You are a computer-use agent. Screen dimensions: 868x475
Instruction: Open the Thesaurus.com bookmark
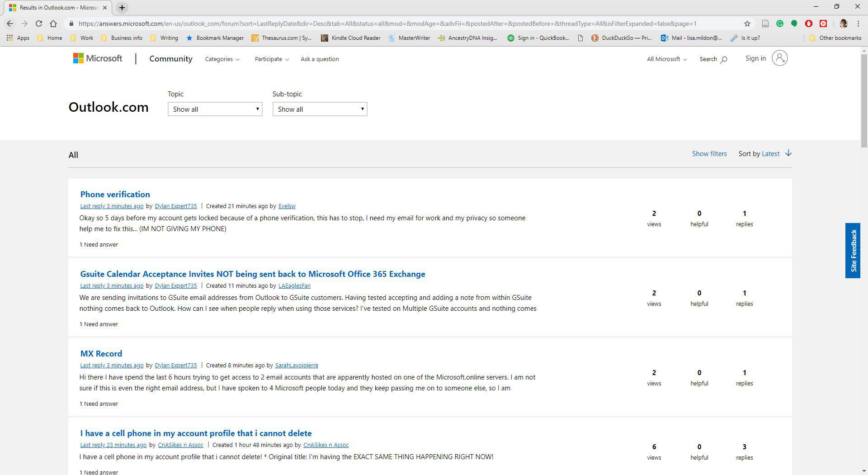[282, 38]
